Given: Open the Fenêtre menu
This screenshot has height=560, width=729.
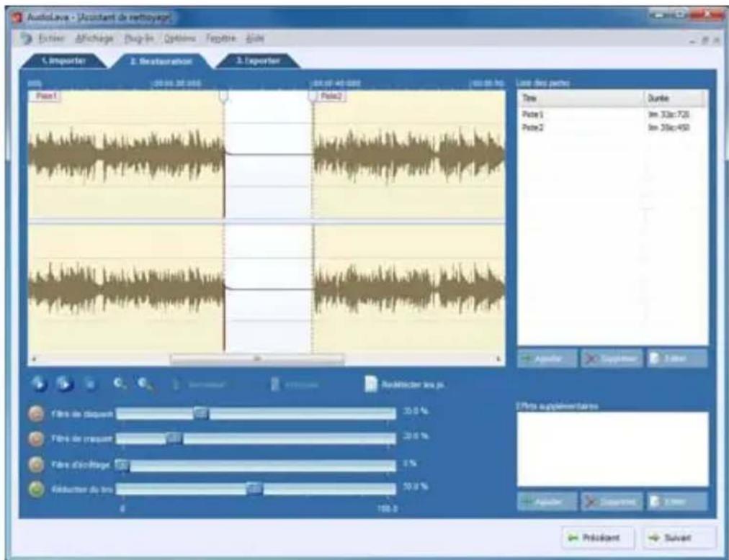Looking at the screenshot, I should coord(221,38).
